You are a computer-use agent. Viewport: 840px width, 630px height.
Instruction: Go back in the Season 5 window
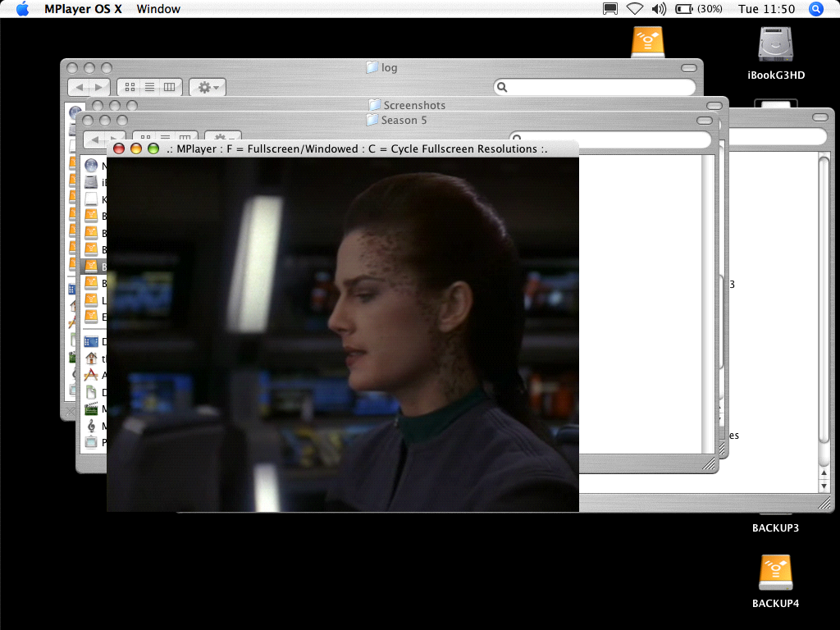(95, 139)
